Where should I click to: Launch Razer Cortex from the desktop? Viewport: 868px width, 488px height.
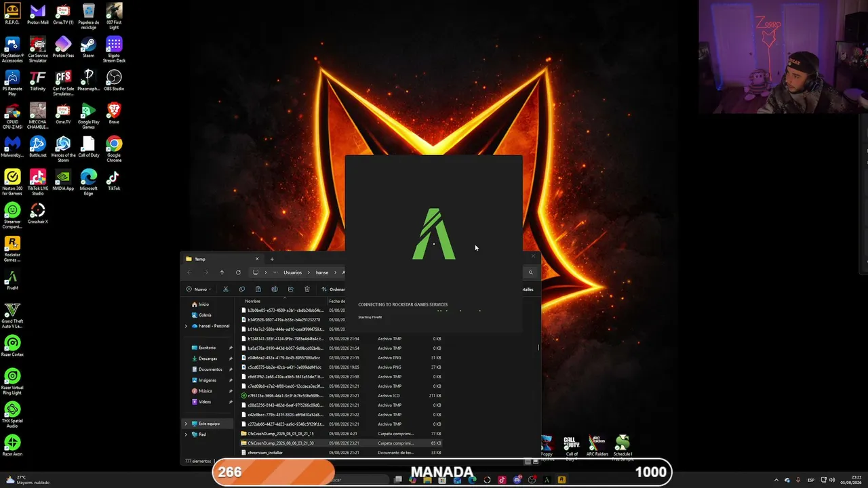point(12,346)
